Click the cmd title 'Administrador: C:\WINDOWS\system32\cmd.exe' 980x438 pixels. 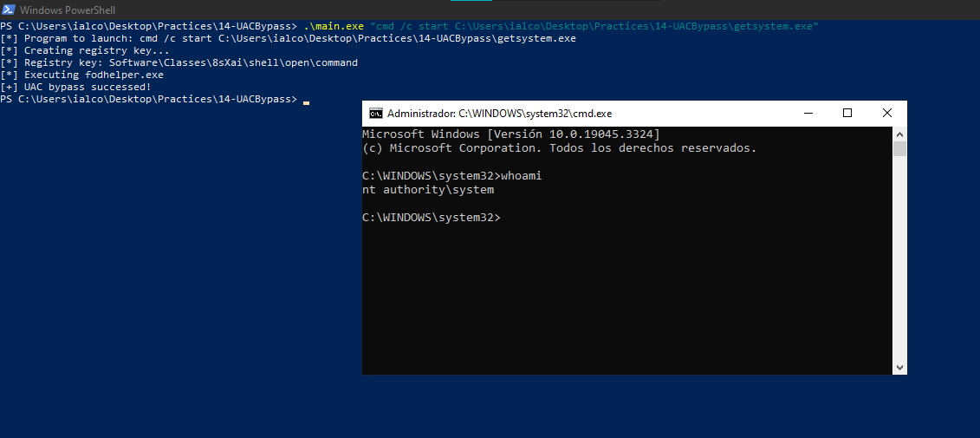[499, 114]
